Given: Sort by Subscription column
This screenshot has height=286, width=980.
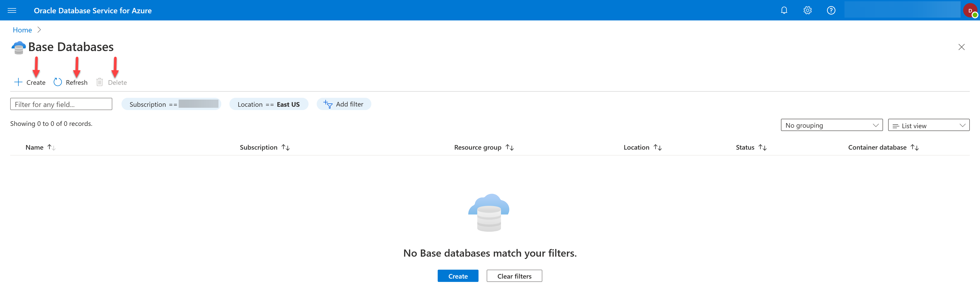Looking at the screenshot, I should coord(265,147).
